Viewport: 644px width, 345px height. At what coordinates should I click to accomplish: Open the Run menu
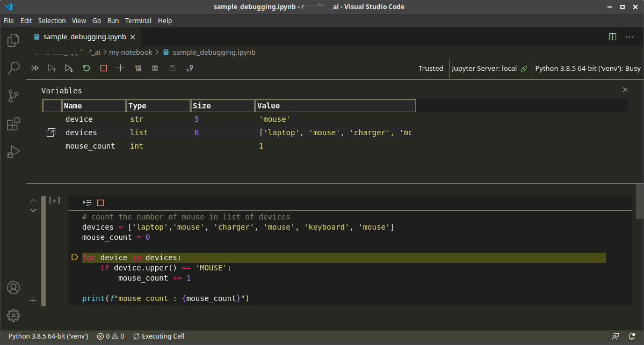pyautogui.click(x=113, y=20)
